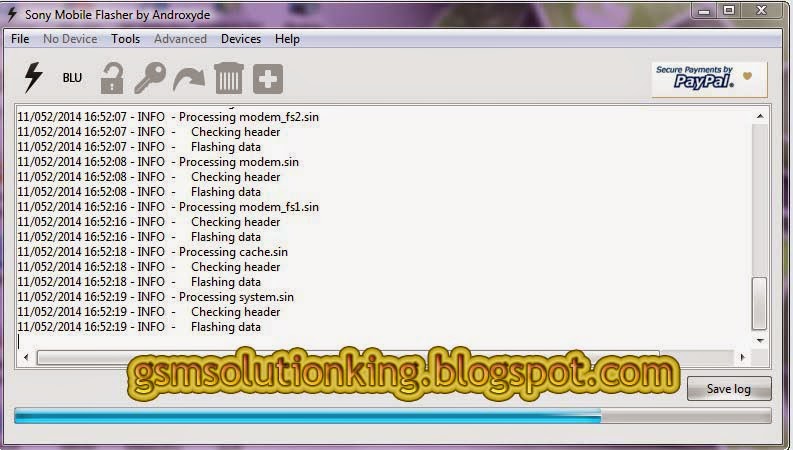This screenshot has width=793, height=450.
Task: Click the key icon in toolbar
Action: 150,78
